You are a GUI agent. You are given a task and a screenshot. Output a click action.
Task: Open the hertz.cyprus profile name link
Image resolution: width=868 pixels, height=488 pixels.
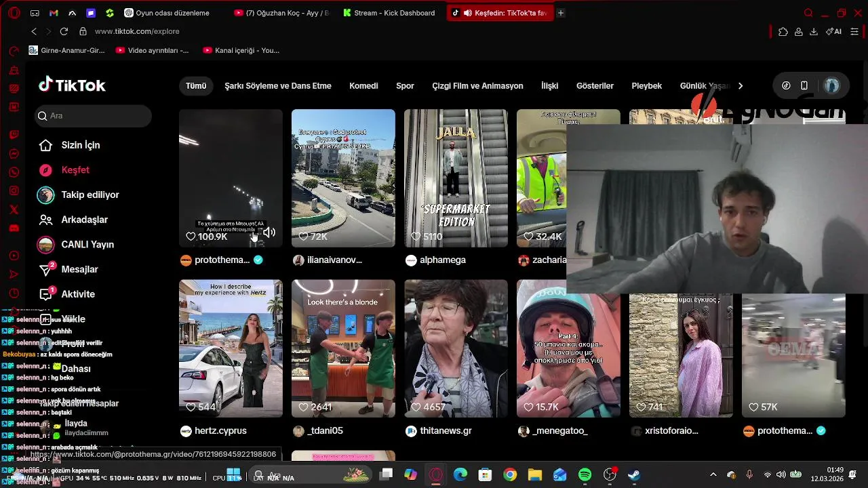coord(220,431)
